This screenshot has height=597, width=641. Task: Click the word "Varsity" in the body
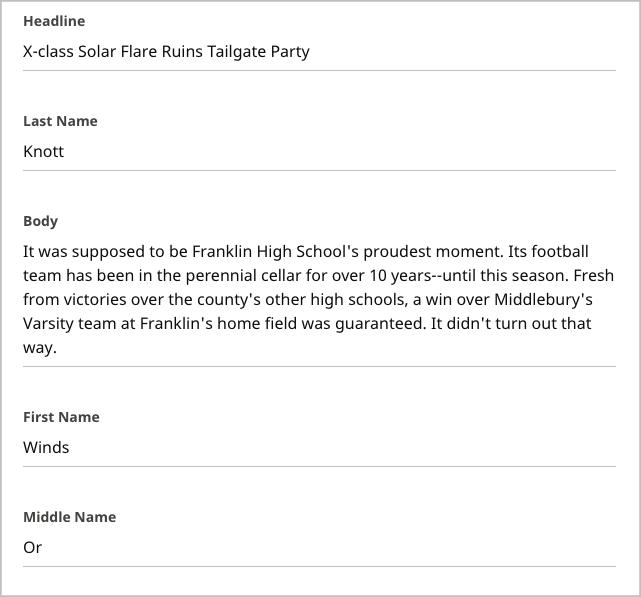pyautogui.click(x=50, y=324)
